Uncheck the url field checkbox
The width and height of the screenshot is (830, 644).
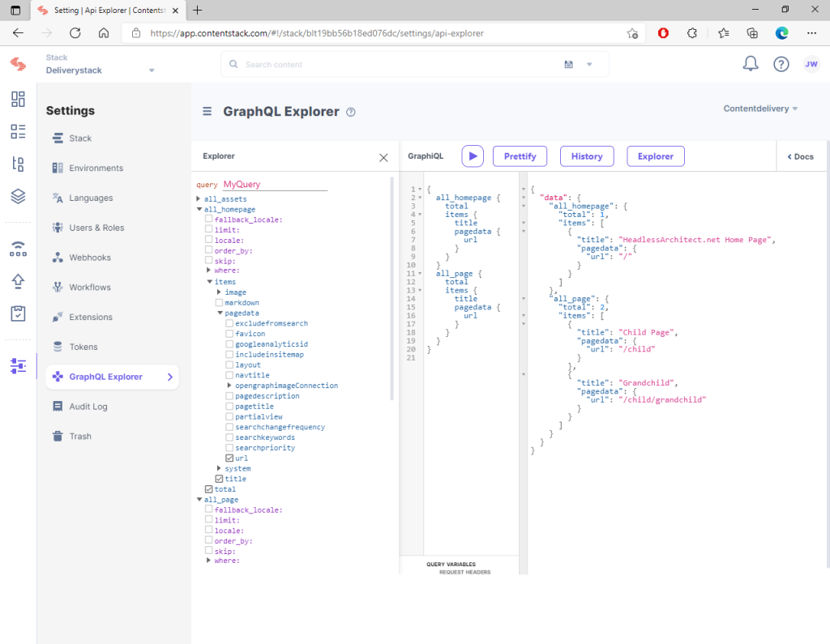pyautogui.click(x=229, y=458)
